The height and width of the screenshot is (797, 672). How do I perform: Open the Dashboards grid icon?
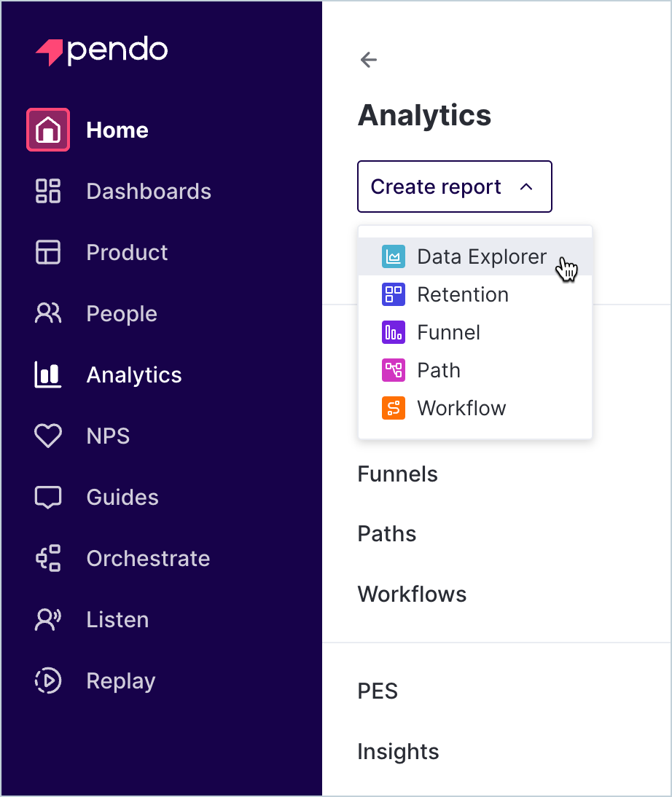coord(48,191)
